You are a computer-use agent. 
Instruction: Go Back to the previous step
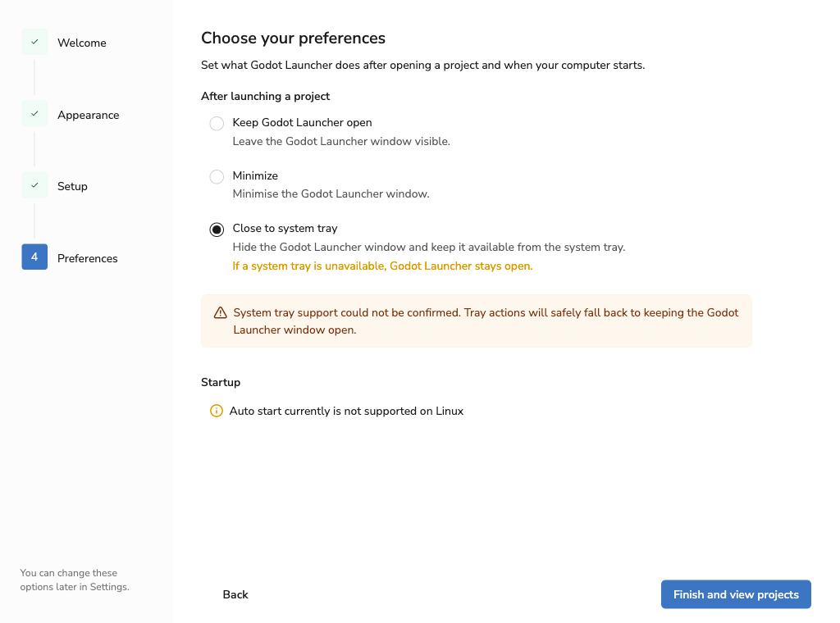click(235, 594)
